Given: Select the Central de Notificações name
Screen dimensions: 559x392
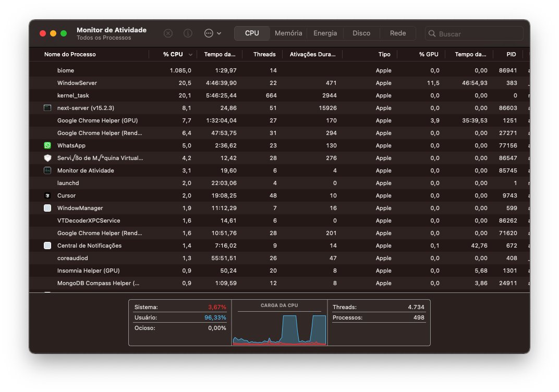Looking at the screenshot, I should (x=89, y=246).
